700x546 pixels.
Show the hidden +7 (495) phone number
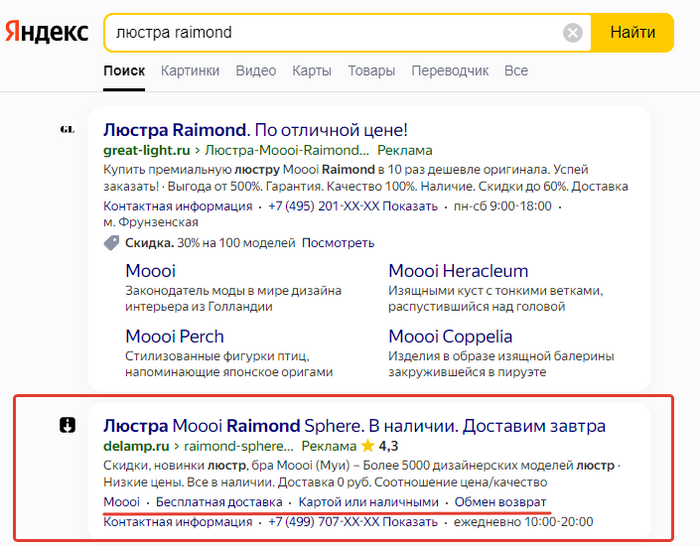413,206
